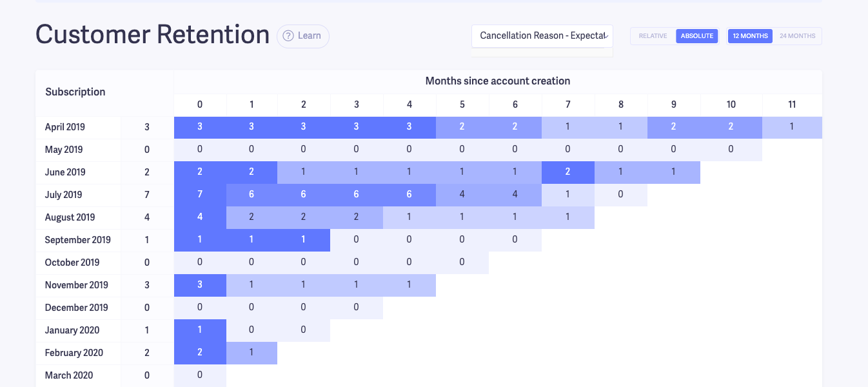Click July 2019 month 8 cell
This screenshot has width=868, height=387.
[620, 195]
